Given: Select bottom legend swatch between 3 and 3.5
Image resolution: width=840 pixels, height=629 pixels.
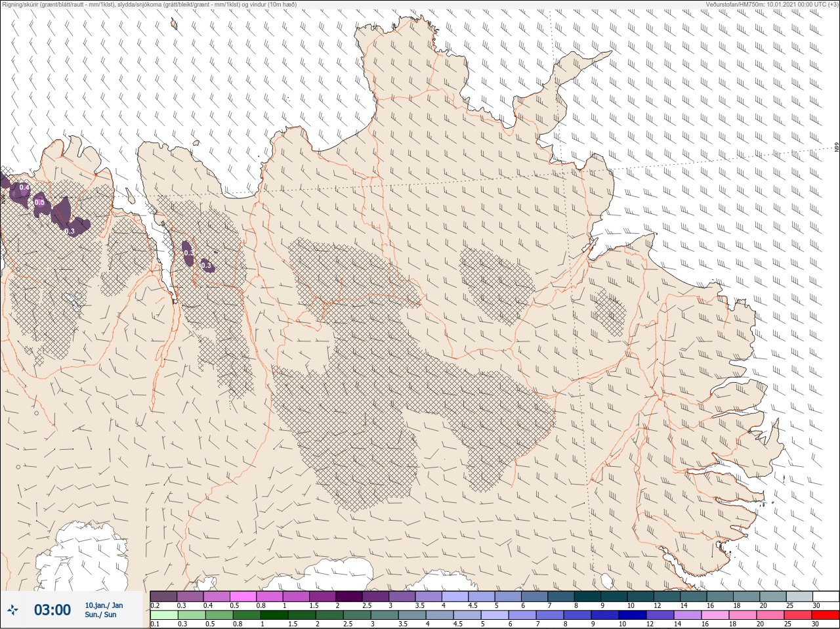Looking at the screenshot, I should (x=385, y=615).
